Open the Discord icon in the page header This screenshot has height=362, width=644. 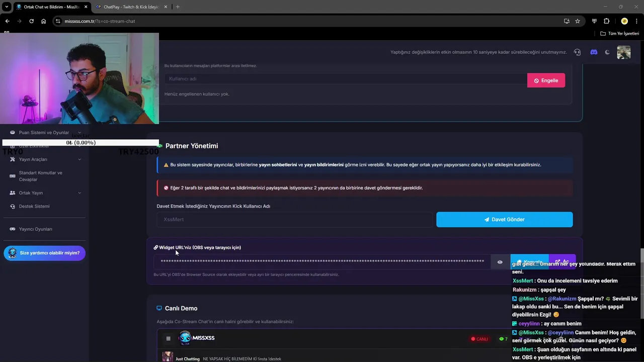tap(594, 52)
